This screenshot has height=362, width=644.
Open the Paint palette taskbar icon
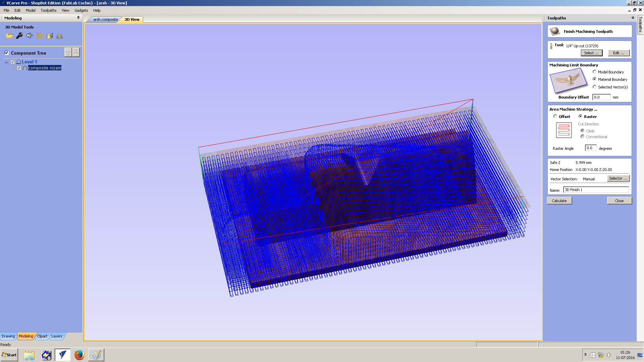pos(96,355)
